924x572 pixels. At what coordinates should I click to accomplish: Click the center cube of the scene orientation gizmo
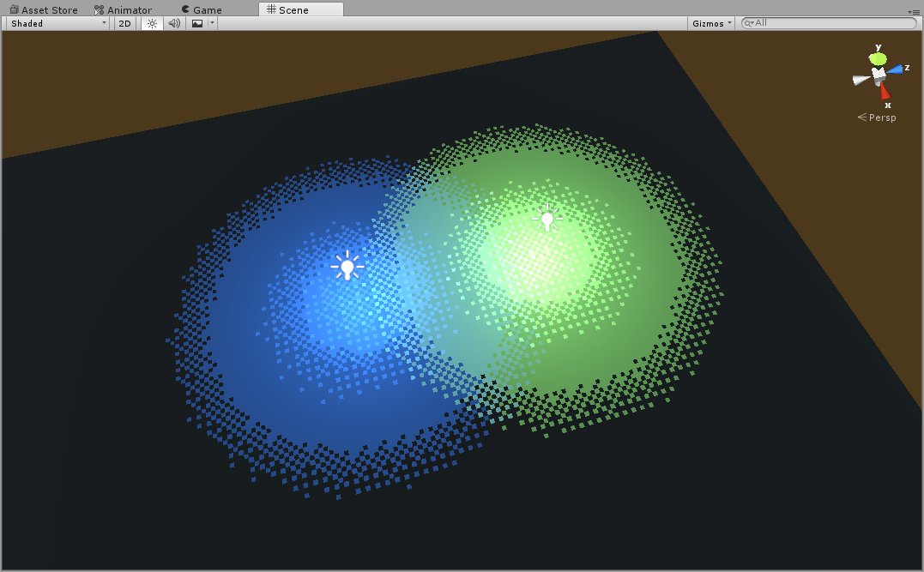(878, 73)
